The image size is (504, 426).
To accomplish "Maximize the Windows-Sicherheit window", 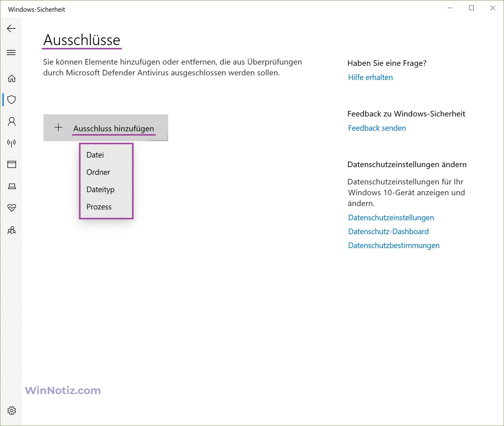I will point(471,8).
